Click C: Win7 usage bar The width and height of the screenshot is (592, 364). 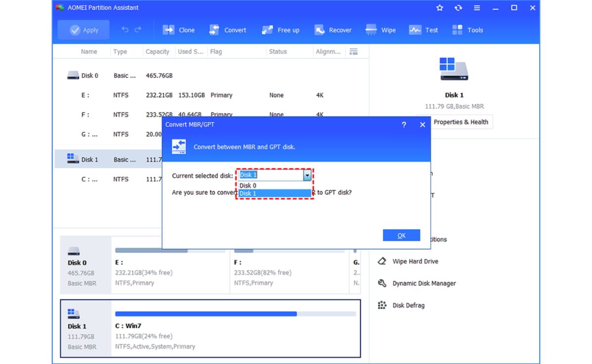[x=236, y=314]
